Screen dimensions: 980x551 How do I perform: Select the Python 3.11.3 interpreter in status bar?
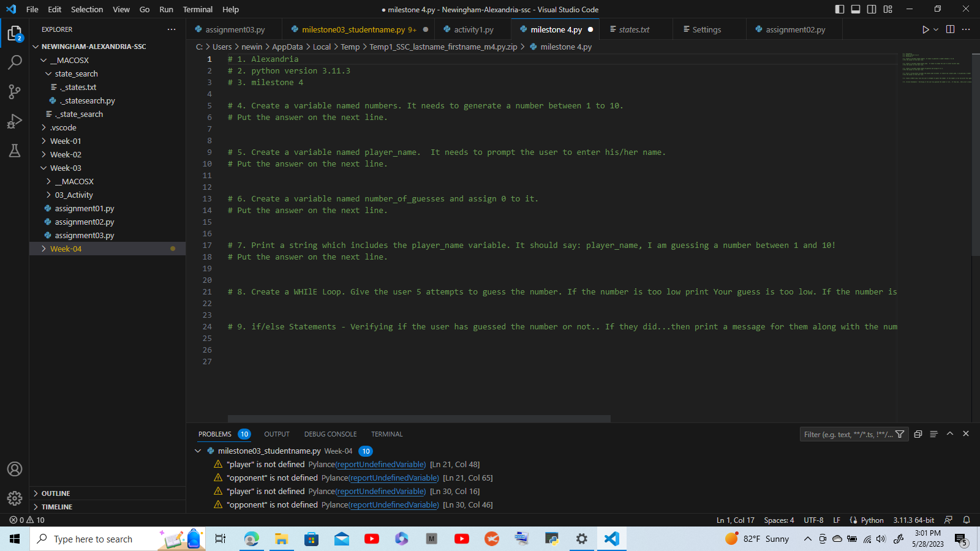point(913,520)
